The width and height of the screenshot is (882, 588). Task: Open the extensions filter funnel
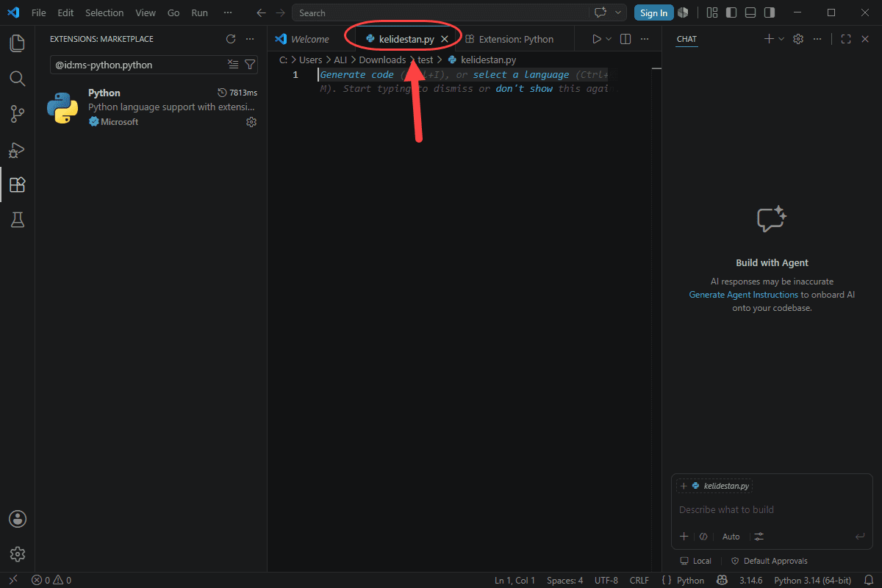click(249, 65)
